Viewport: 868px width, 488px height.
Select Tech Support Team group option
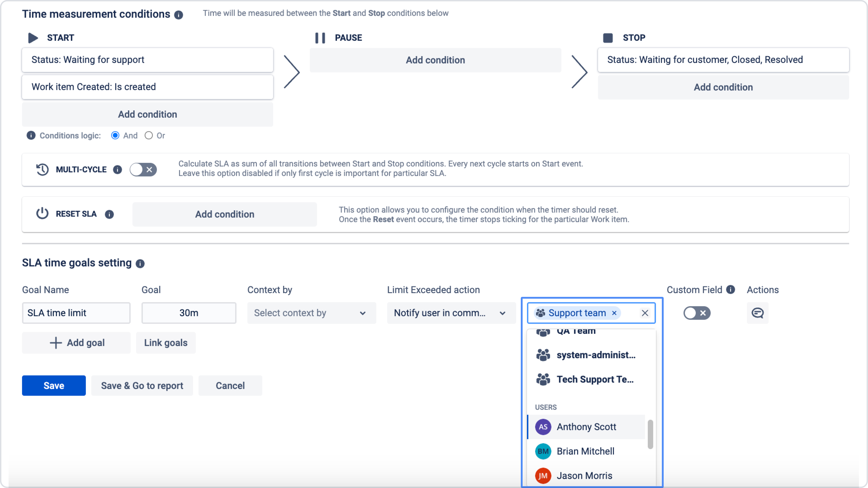tap(595, 379)
